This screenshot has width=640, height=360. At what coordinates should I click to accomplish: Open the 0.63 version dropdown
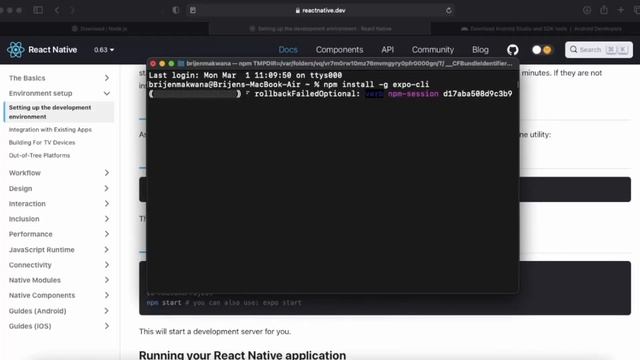(104, 50)
